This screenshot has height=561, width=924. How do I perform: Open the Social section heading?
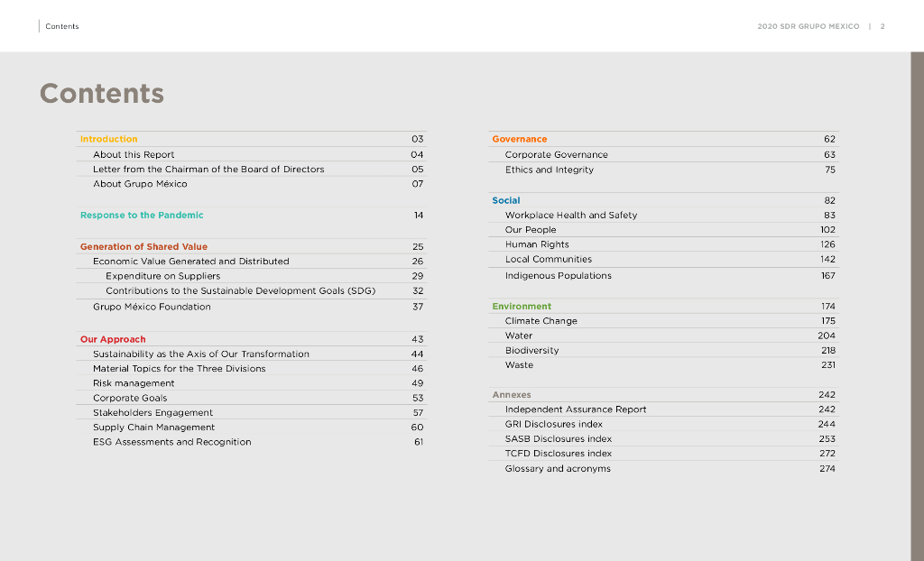point(506,200)
